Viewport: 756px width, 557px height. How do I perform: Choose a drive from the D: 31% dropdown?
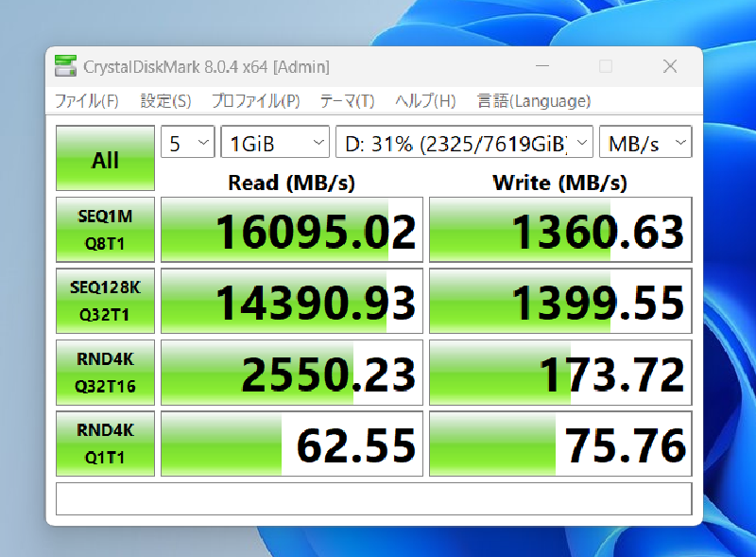(x=464, y=144)
